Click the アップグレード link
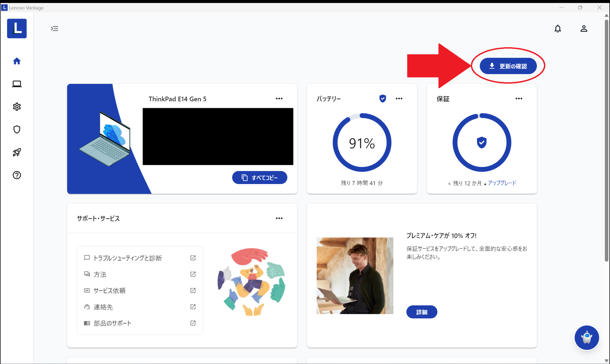Viewport: 610px width, 364px height. click(x=502, y=183)
